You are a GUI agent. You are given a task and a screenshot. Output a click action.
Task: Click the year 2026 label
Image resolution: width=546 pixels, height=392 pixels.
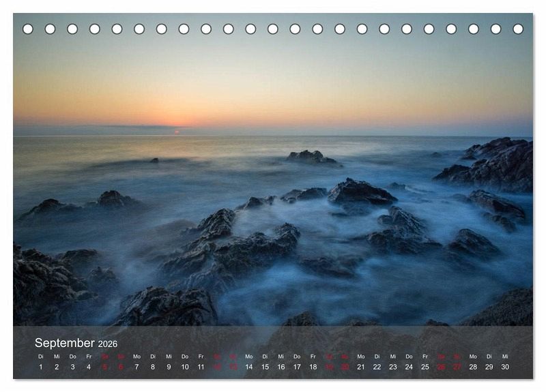tap(108, 344)
